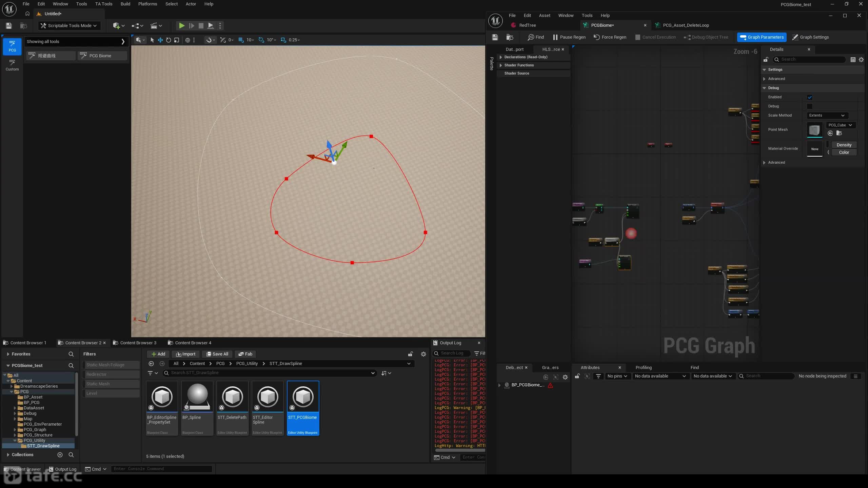The image size is (868, 488).
Task: Open the Scriptable Tools Mode dropdown
Action: [68, 26]
